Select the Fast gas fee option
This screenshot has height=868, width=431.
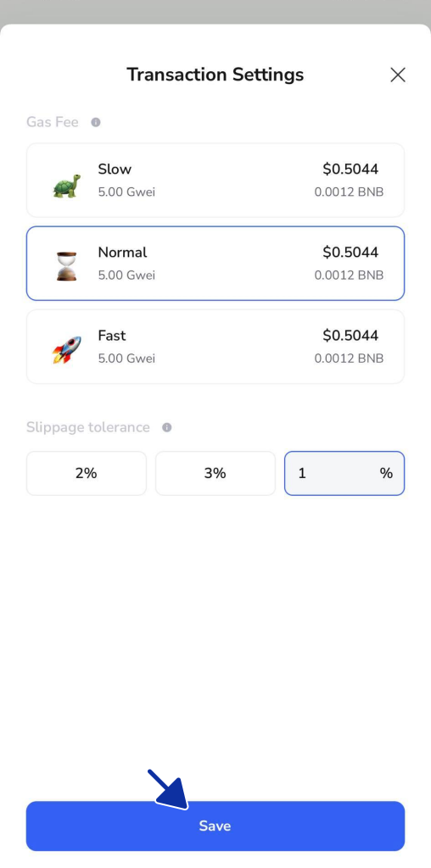(x=215, y=347)
